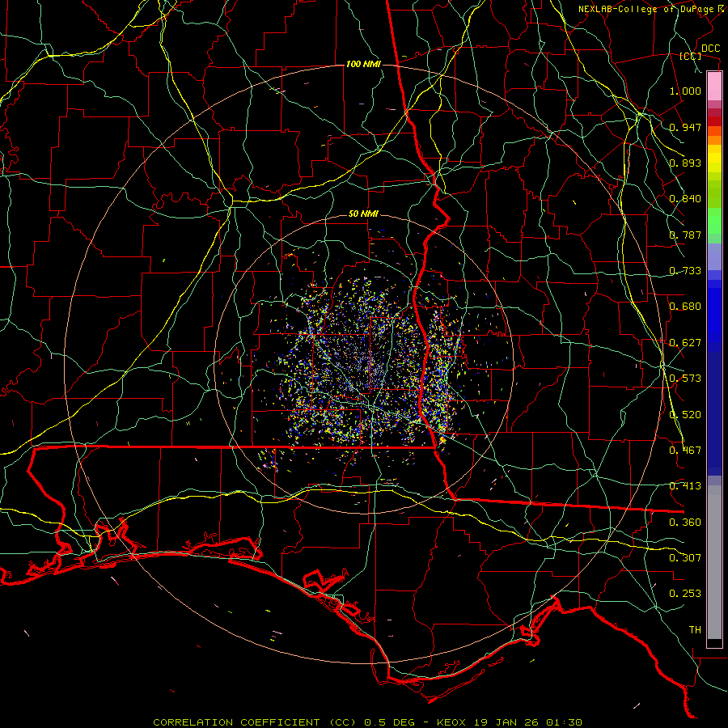Click the 0.680 legend value
The image size is (728, 728).
pos(685,307)
